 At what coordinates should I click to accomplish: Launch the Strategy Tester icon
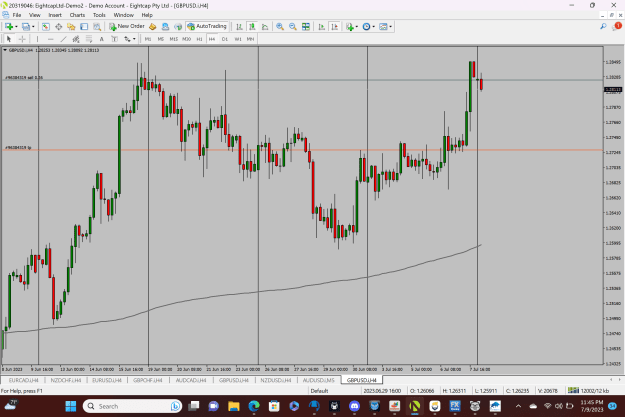click(x=97, y=27)
